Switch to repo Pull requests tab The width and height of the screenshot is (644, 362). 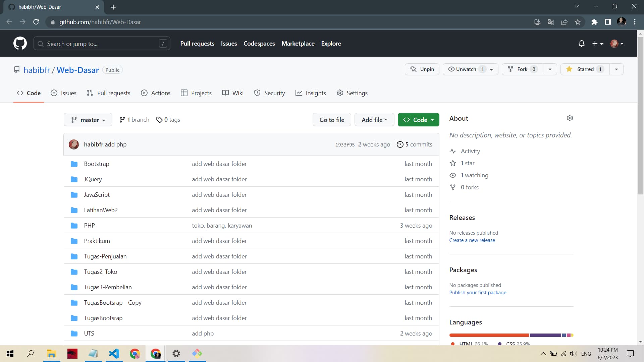click(108, 93)
